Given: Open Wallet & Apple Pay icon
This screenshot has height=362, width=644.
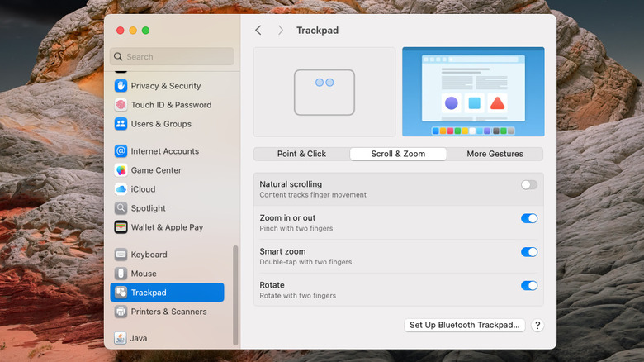Looking at the screenshot, I should pyautogui.click(x=121, y=227).
